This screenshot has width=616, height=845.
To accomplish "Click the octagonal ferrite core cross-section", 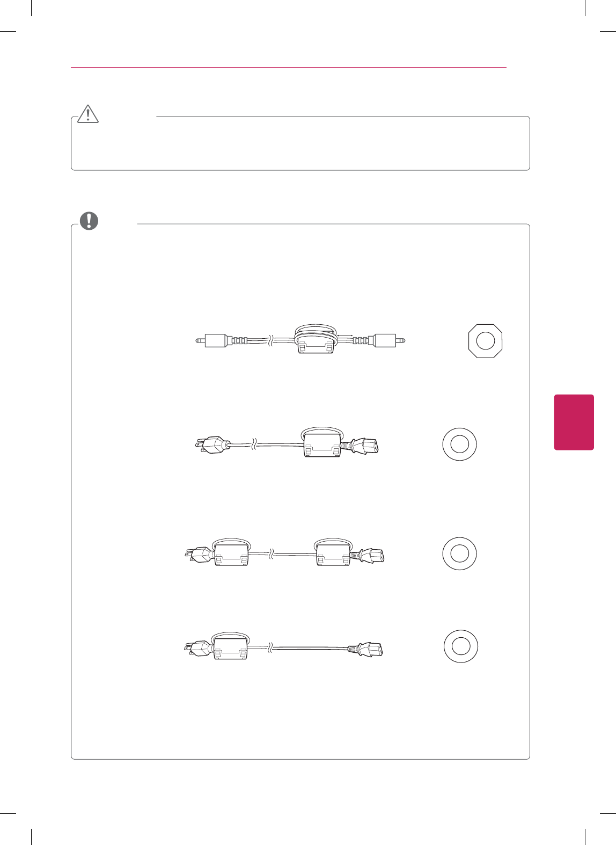I will point(485,340).
